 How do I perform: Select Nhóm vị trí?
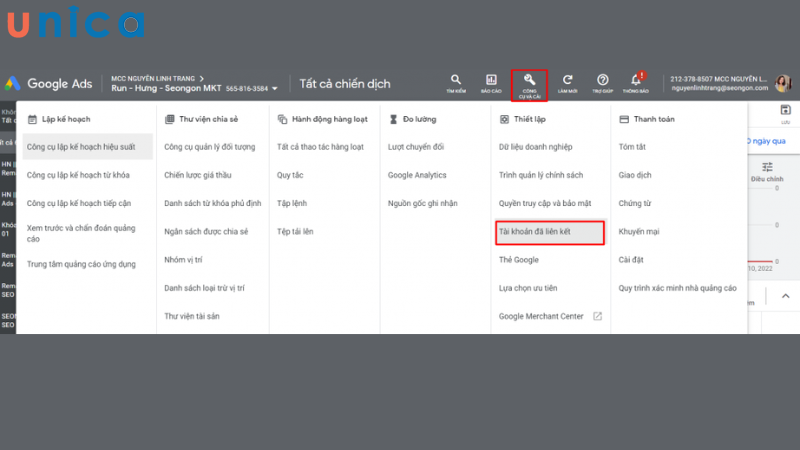pos(183,260)
